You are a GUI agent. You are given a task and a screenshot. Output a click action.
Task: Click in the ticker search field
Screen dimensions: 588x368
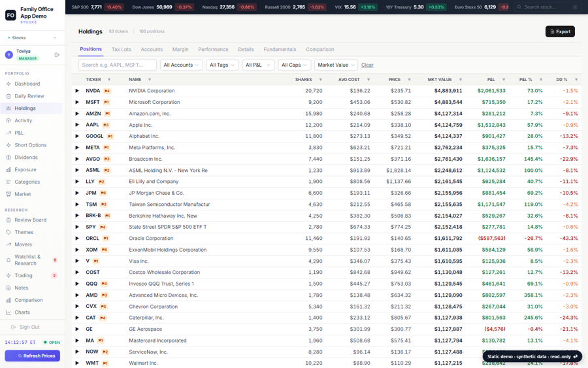(x=118, y=65)
